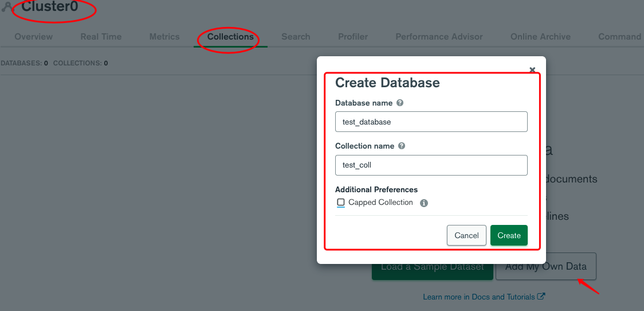This screenshot has height=311, width=644.
Task: Close the Create Database dialog
Action: (x=532, y=70)
